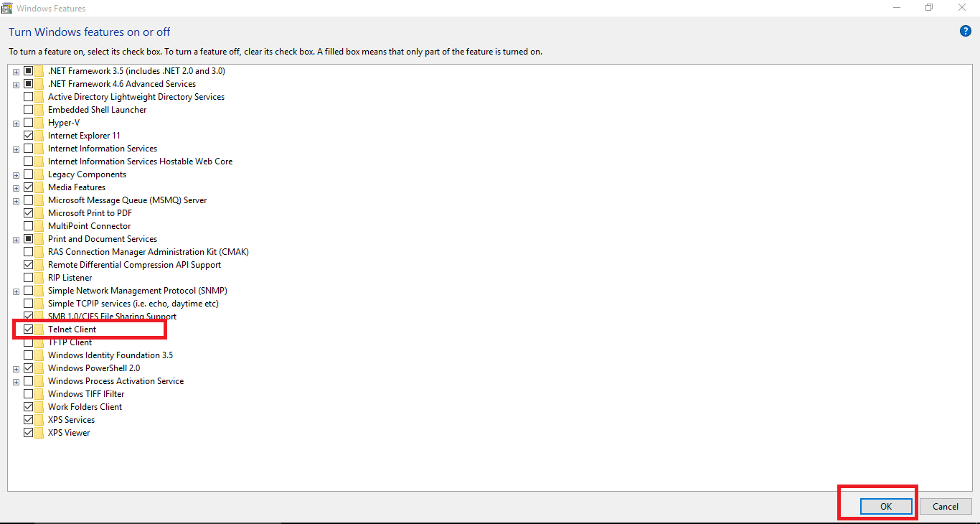Enable Active Directory Lightweight Directory Services checkbox
Viewport: 980px width, 524px height.
tap(29, 97)
